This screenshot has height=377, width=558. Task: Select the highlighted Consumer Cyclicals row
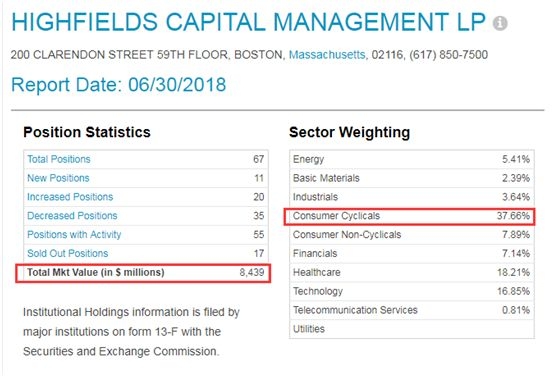(x=412, y=216)
